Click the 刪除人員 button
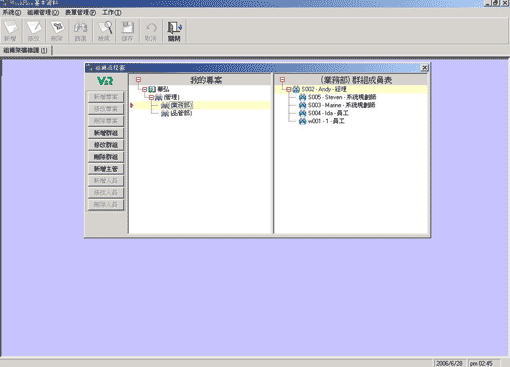This screenshot has height=367, width=510. (106, 205)
